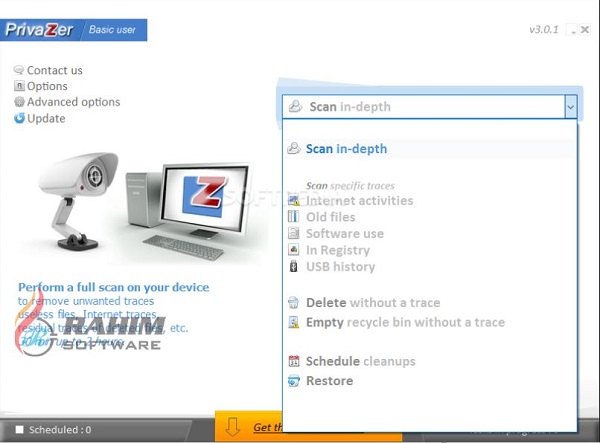
Task: Click the Delete without a trace icon
Action: coord(293,303)
